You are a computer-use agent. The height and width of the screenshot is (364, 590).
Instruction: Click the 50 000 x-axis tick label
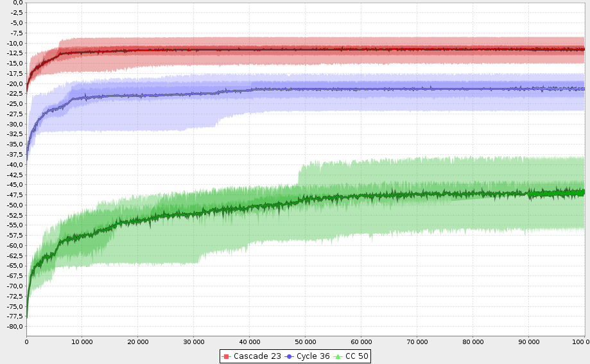(305, 342)
